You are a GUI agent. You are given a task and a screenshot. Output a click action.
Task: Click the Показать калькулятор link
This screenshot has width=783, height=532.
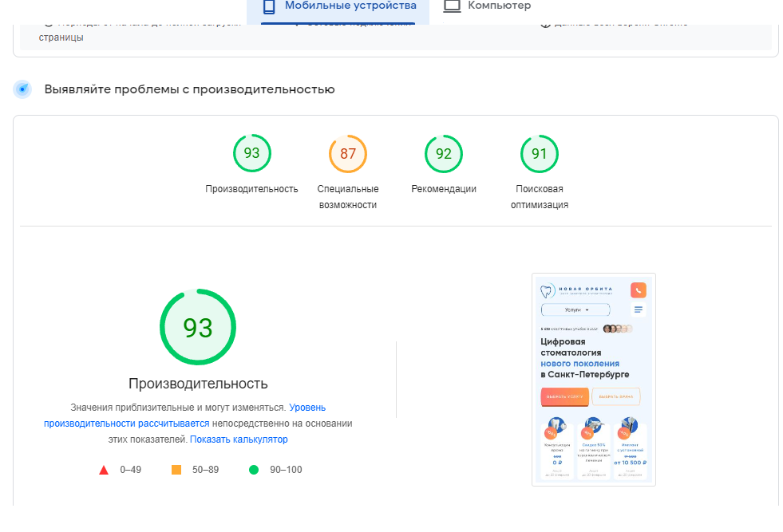click(x=239, y=439)
